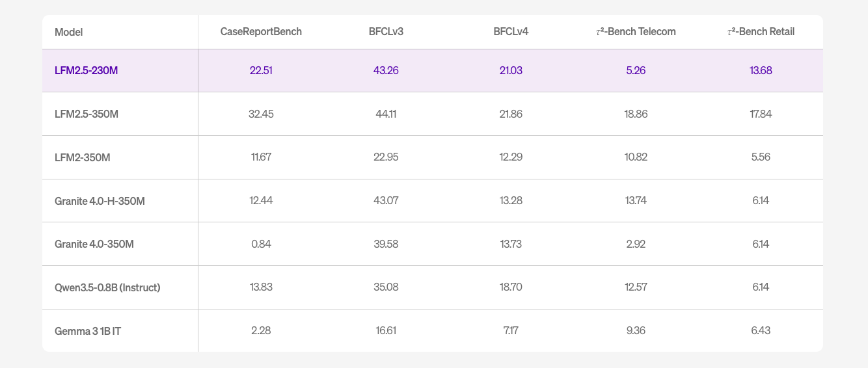Image resolution: width=868 pixels, height=368 pixels.
Task: Click Gemma 3 1B IT CaseReportBench value 2.28
Action: coord(261,331)
